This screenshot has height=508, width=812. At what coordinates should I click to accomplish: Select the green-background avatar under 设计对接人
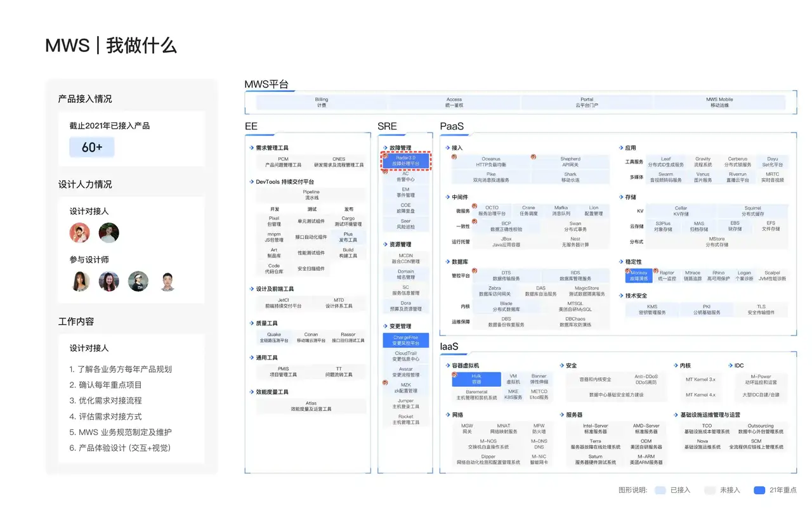(x=109, y=233)
